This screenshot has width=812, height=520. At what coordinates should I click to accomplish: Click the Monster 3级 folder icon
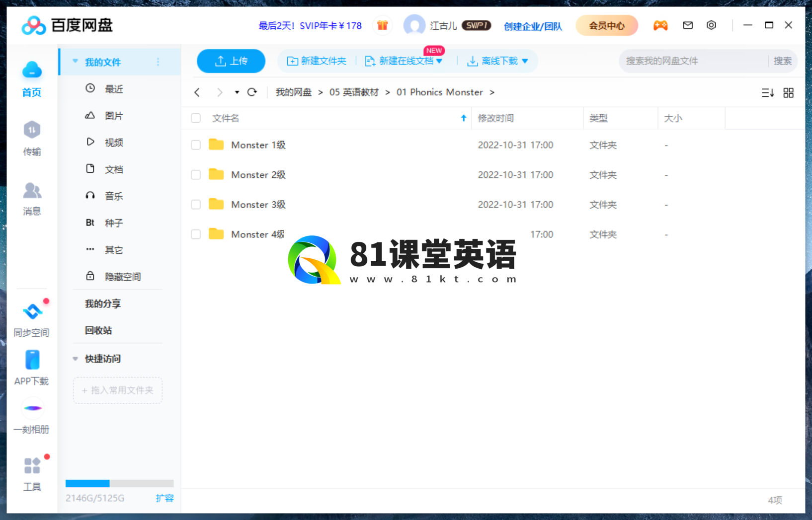tap(216, 204)
